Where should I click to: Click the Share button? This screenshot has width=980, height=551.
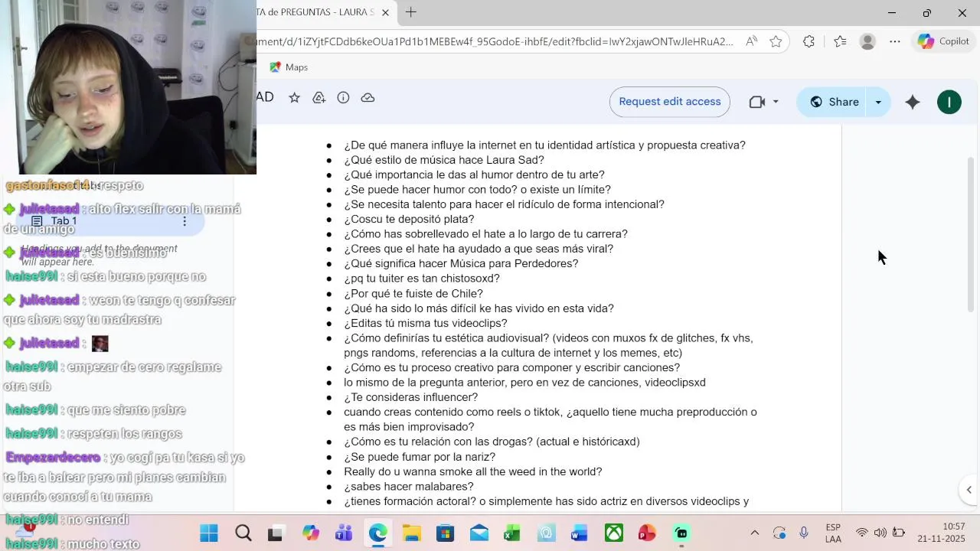tap(833, 102)
